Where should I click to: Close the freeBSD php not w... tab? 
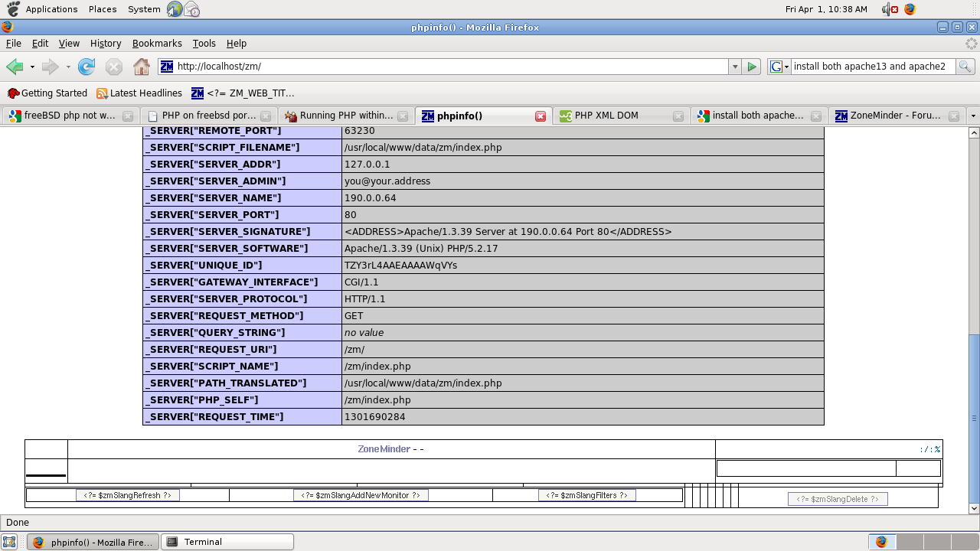coord(128,116)
